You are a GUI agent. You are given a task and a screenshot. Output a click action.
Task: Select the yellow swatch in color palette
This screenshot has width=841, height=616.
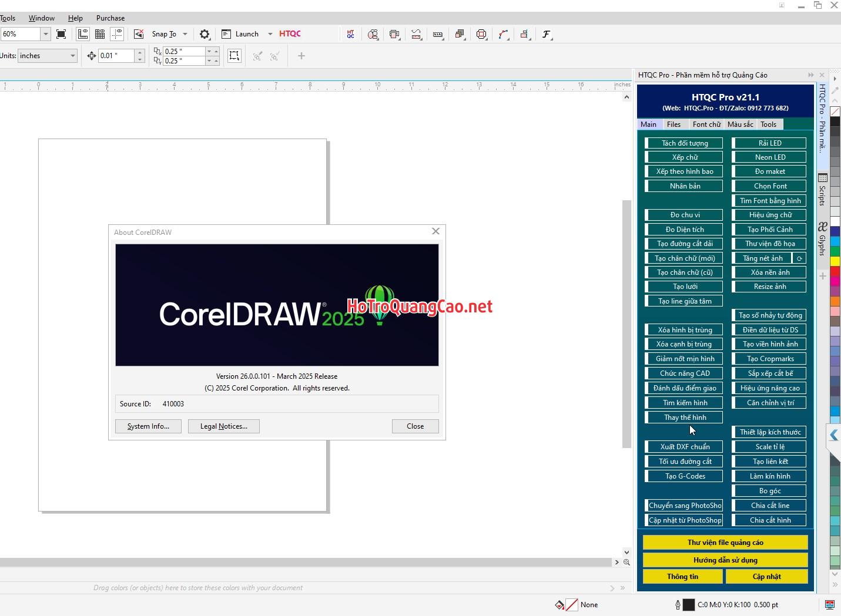pos(835,261)
